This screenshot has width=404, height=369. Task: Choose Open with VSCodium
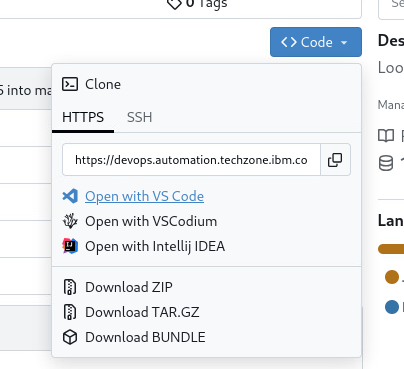click(x=151, y=221)
